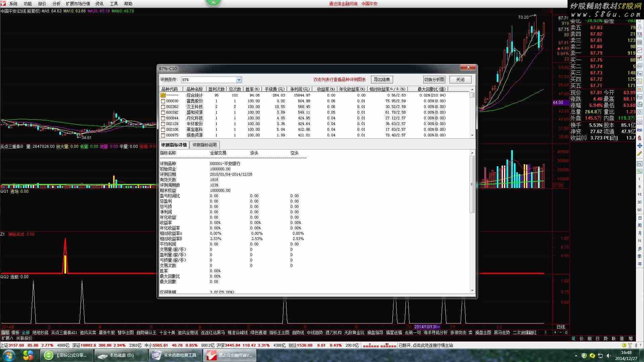Open the stock icon beside 000030
Screen dimensions: 644x362
pos(163,101)
